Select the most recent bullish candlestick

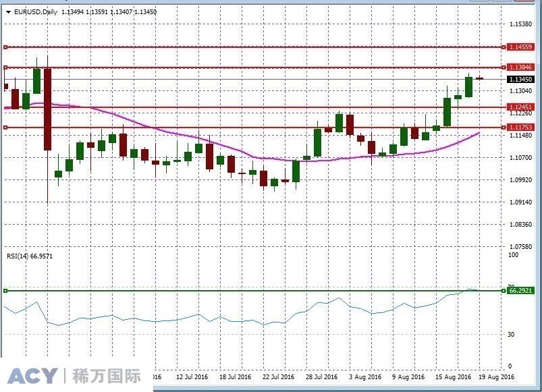(x=468, y=86)
